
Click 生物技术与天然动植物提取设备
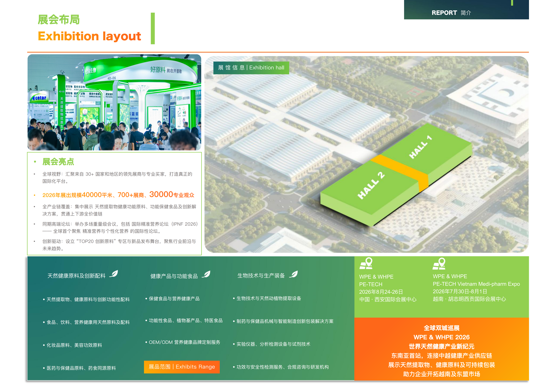coord(269,298)
